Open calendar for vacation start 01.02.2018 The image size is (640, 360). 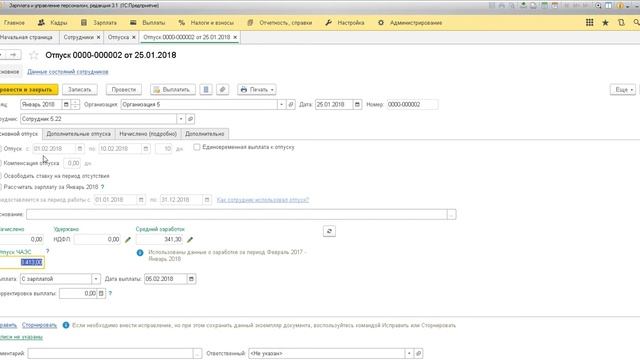coord(80,149)
